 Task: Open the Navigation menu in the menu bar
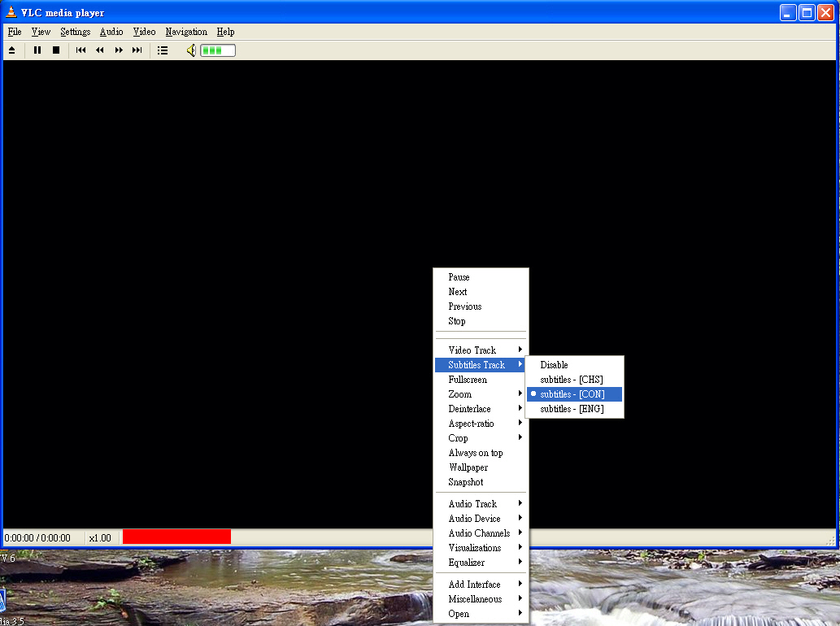pyautogui.click(x=186, y=32)
